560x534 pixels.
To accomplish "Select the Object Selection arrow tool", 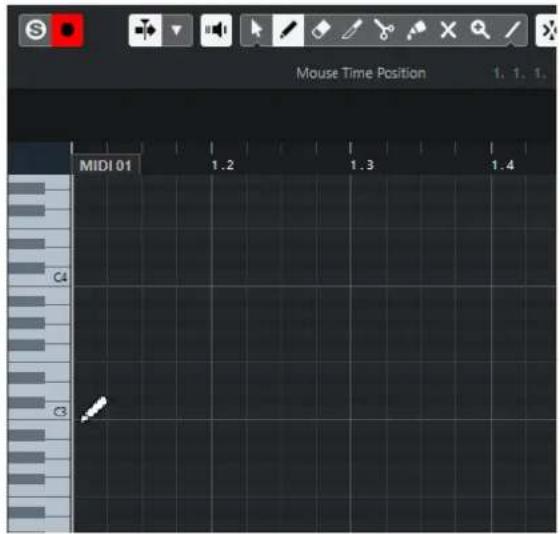I will pos(256,30).
